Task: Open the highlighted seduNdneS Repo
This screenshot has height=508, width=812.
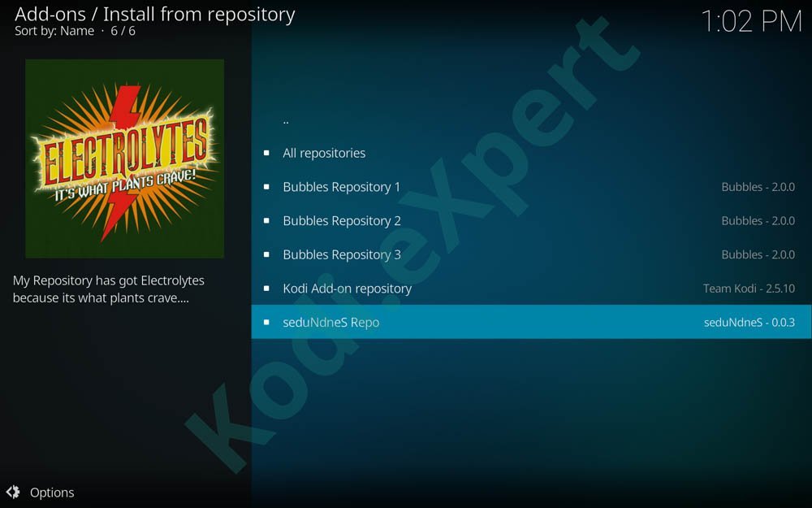Action: click(x=531, y=322)
